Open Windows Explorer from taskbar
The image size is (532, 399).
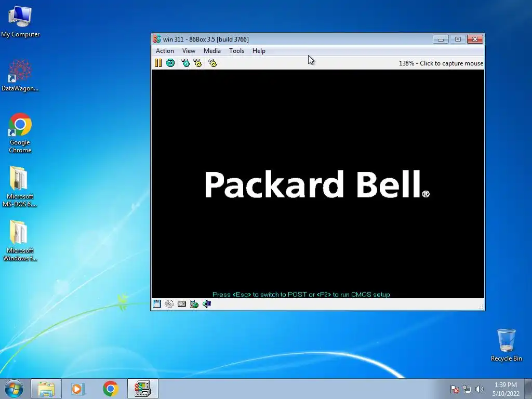[x=46, y=389]
